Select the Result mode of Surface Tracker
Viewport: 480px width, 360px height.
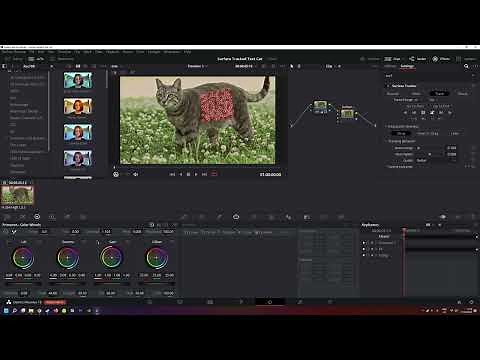pos(463,94)
